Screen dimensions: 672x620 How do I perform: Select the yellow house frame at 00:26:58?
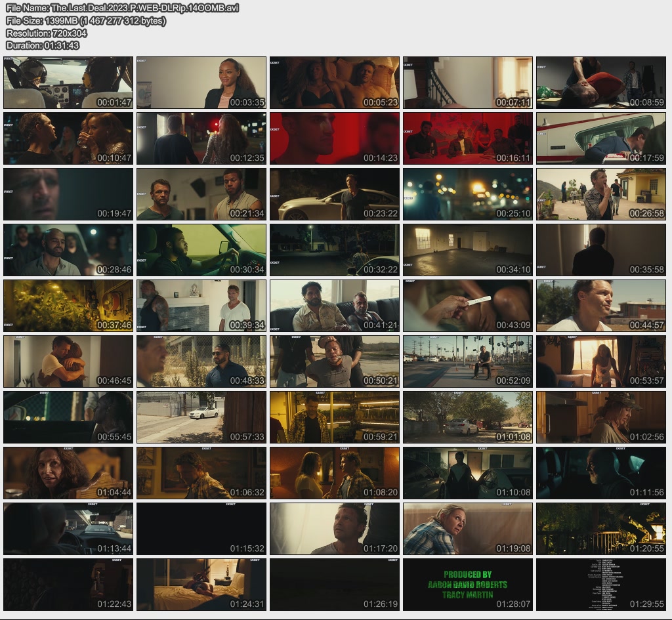pos(601,194)
